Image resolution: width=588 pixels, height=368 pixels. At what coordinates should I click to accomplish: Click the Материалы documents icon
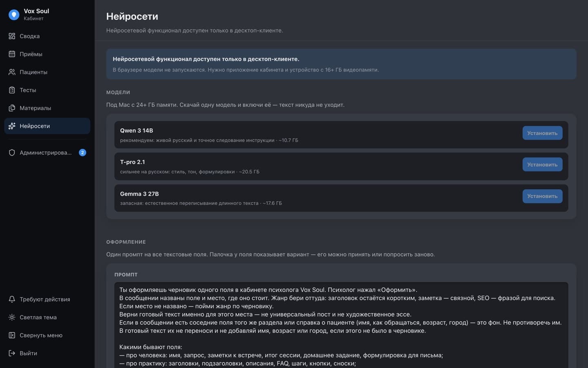(12, 108)
